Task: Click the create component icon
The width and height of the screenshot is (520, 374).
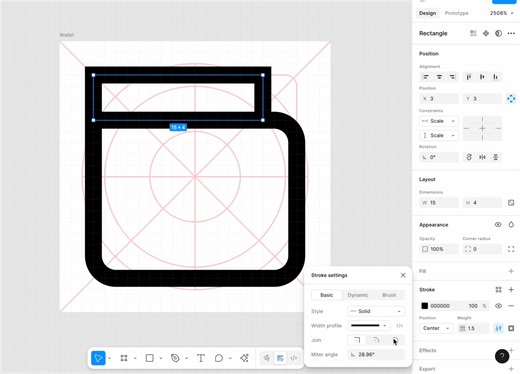Action: (486, 33)
